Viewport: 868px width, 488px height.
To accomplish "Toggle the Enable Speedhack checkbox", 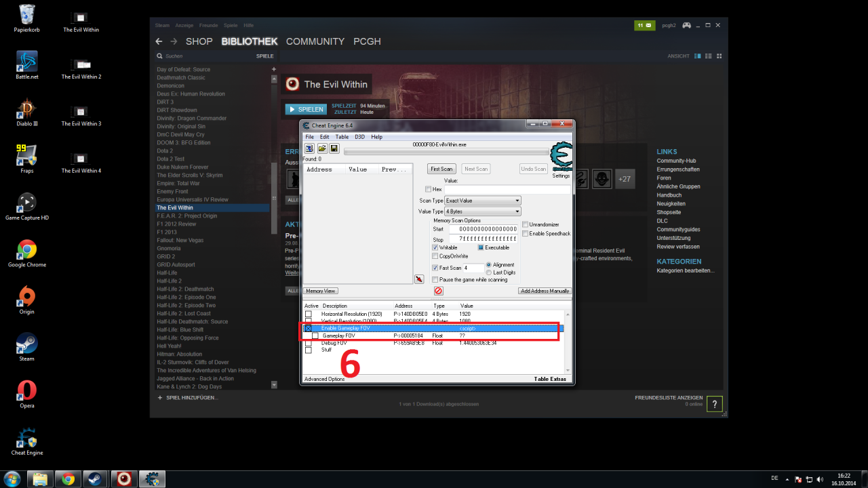I will click(526, 233).
